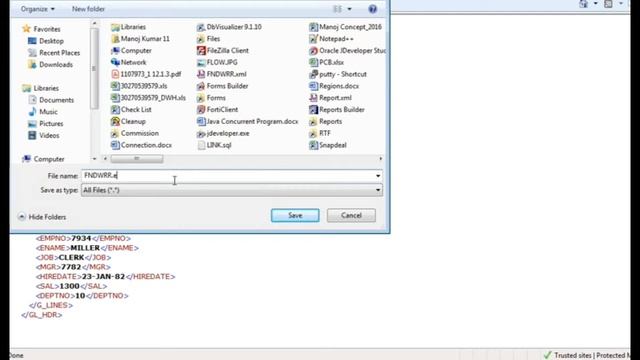Open the Libraries folder icon in file list
The width and height of the screenshot is (640, 360).
click(115, 27)
